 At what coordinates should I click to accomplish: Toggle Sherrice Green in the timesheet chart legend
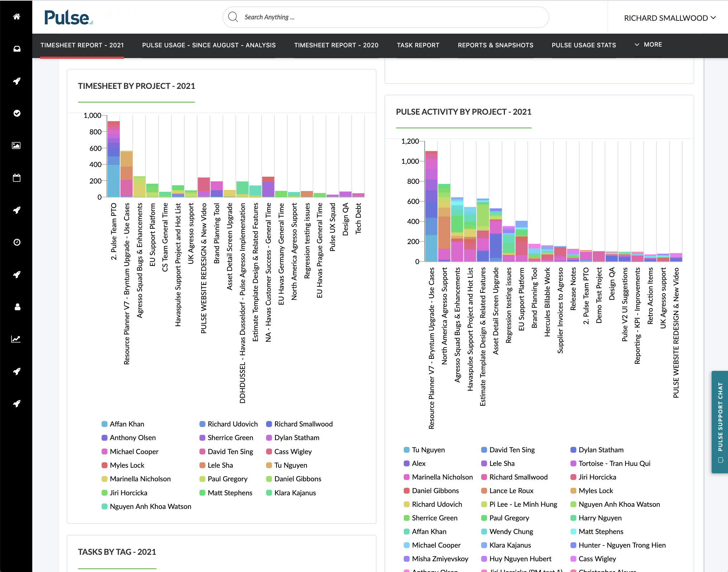[226, 438]
